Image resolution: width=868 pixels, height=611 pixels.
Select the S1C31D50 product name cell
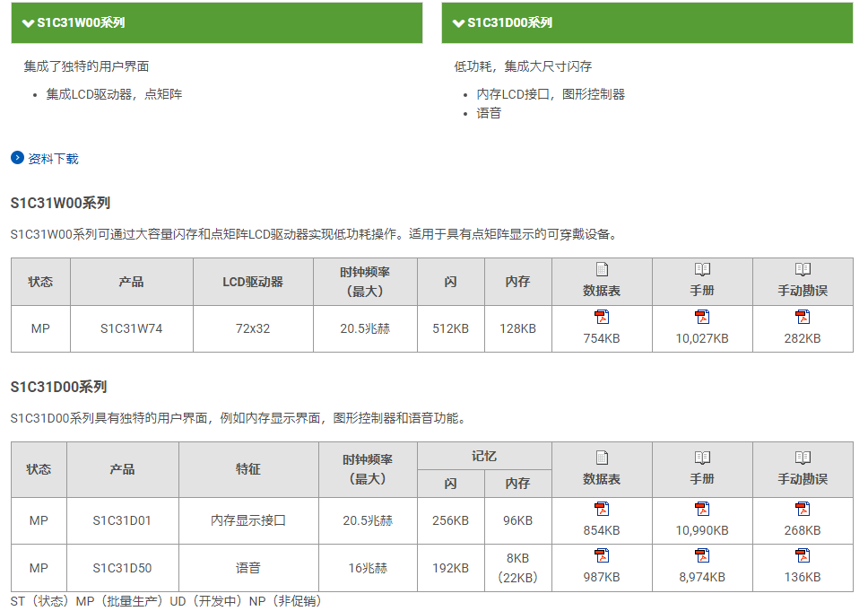coord(122,568)
